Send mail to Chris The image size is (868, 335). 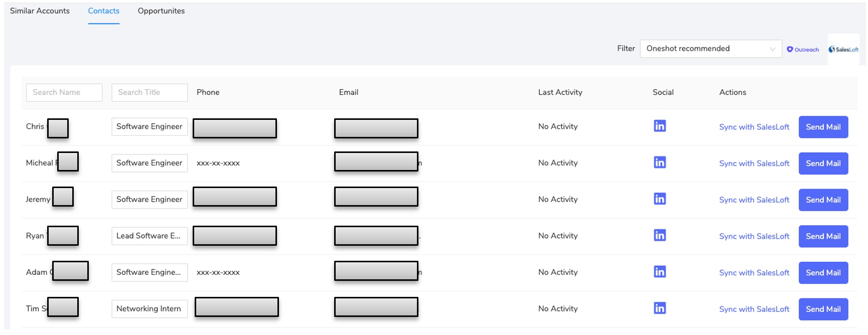(823, 127)
